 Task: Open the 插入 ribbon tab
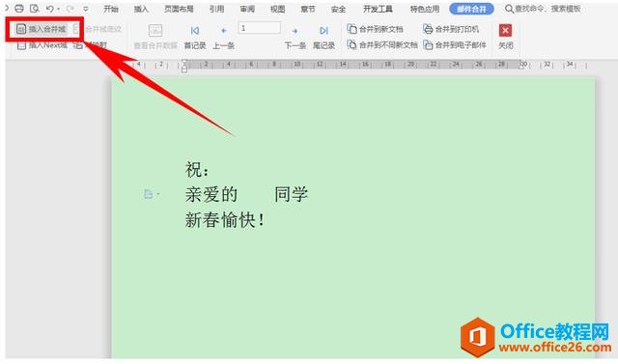141,9
